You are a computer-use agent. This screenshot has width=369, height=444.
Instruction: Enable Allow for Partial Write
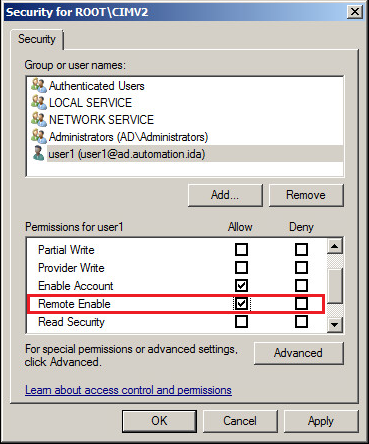point(241,249)
